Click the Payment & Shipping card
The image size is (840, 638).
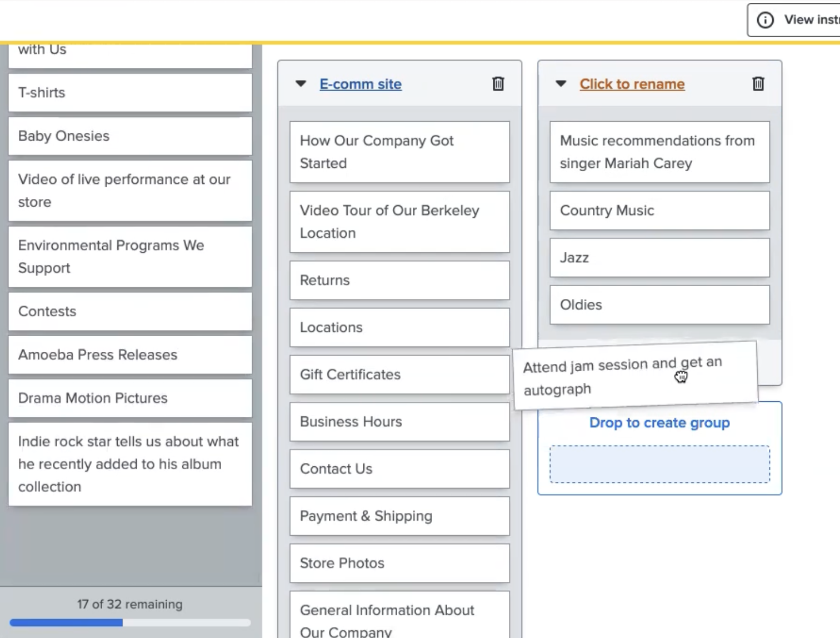point(399,516)
